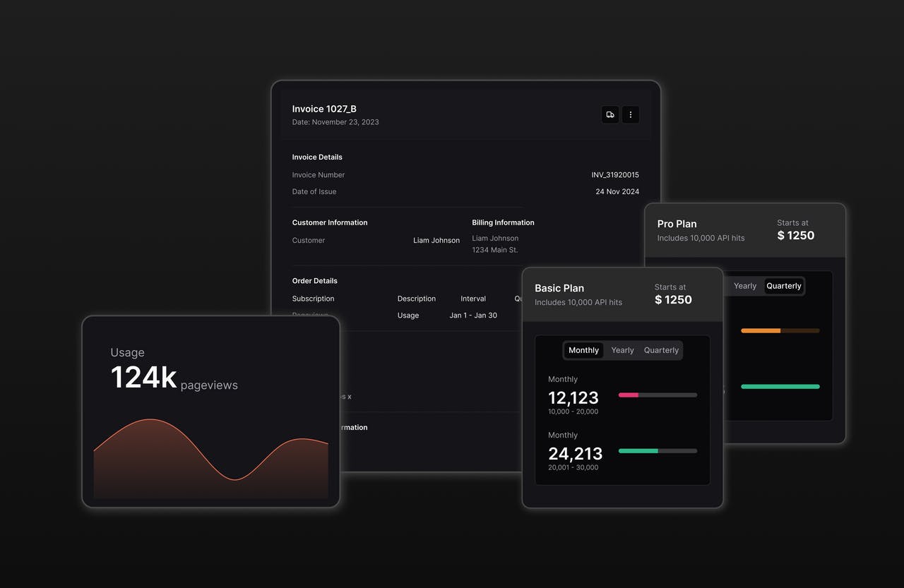Select Monthly tab in Basic Plan

(x=583, y=350)
